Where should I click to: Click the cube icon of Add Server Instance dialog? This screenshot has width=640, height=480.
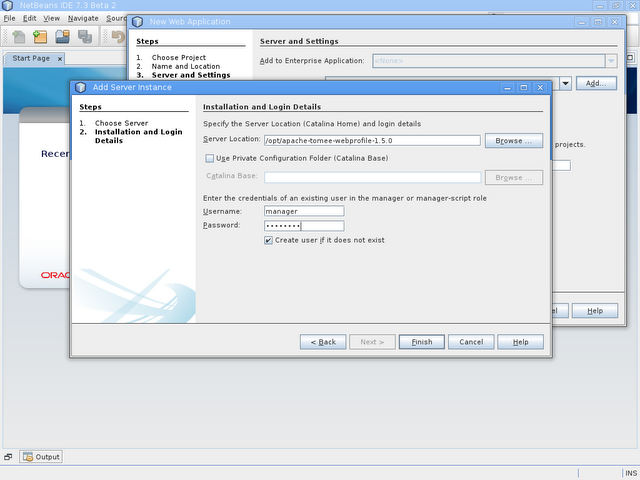tap(80, 87)
